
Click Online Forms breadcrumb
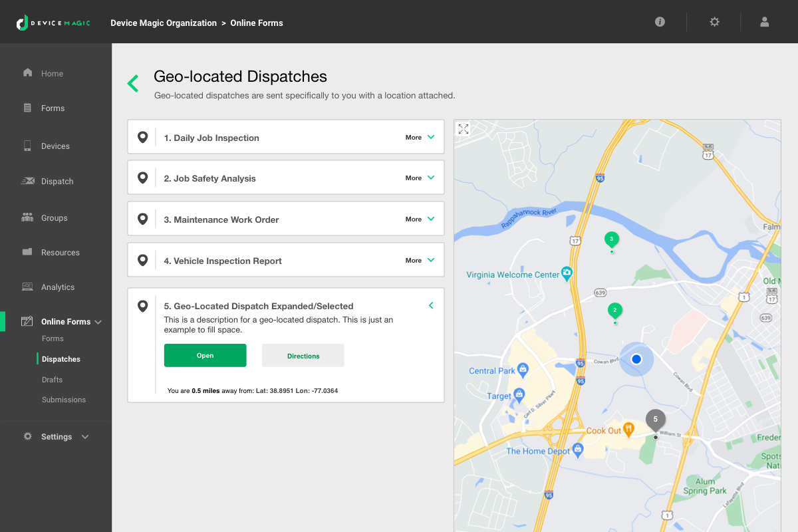(257, 23)
